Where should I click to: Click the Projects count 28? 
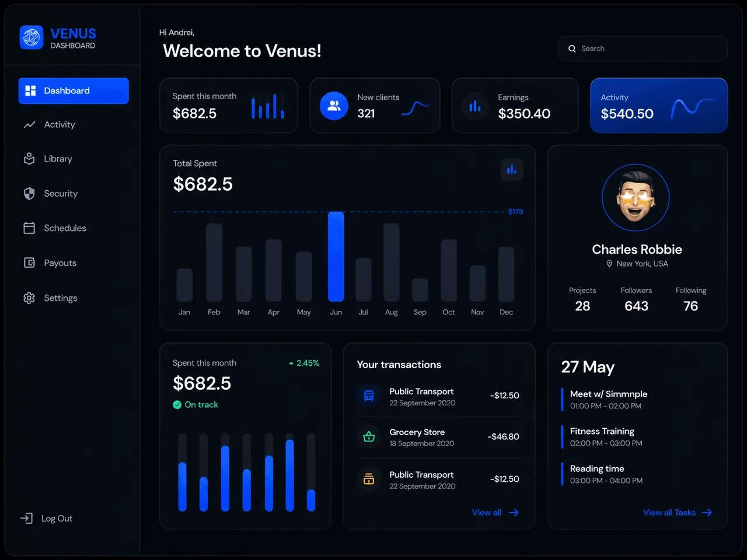click(582, 306)
